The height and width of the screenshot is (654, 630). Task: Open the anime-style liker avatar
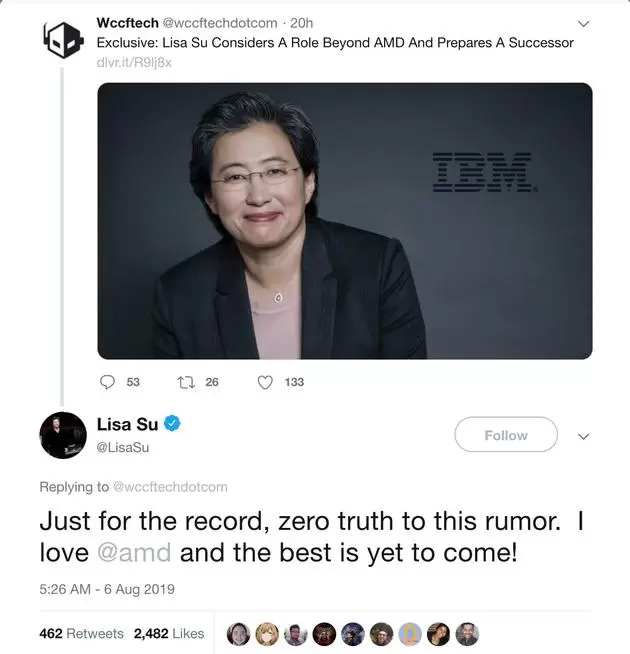tap(267, 634)
